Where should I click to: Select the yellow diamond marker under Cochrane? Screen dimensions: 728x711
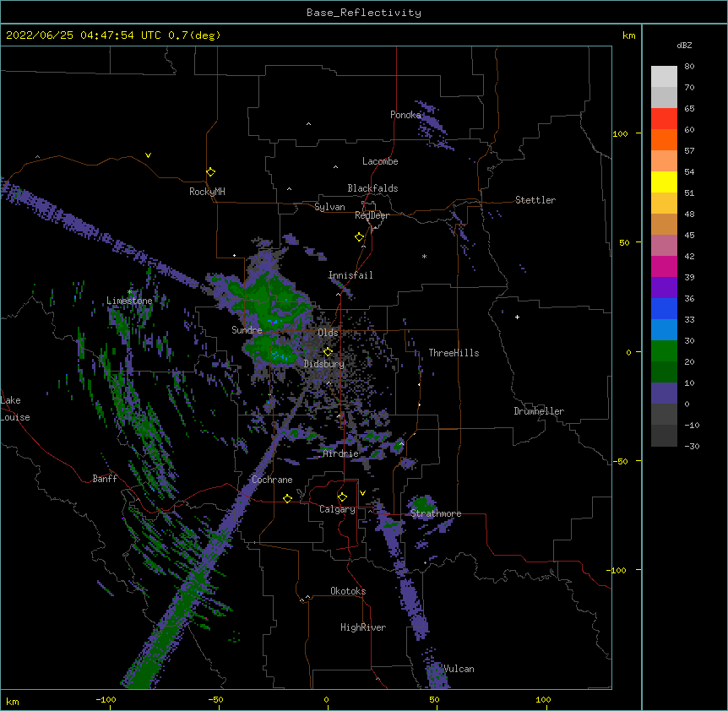coord(287,498)
